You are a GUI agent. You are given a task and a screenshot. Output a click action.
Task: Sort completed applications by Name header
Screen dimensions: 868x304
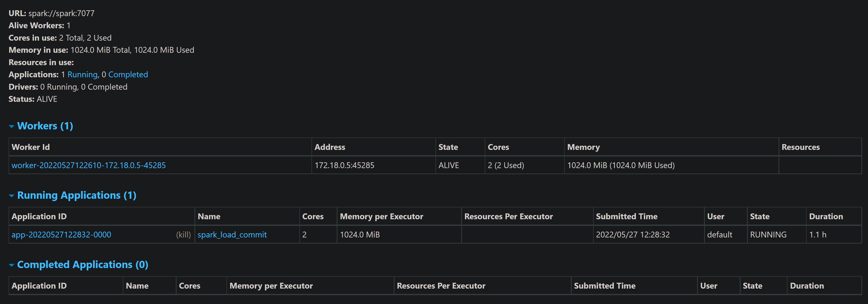tap(137, 286)
